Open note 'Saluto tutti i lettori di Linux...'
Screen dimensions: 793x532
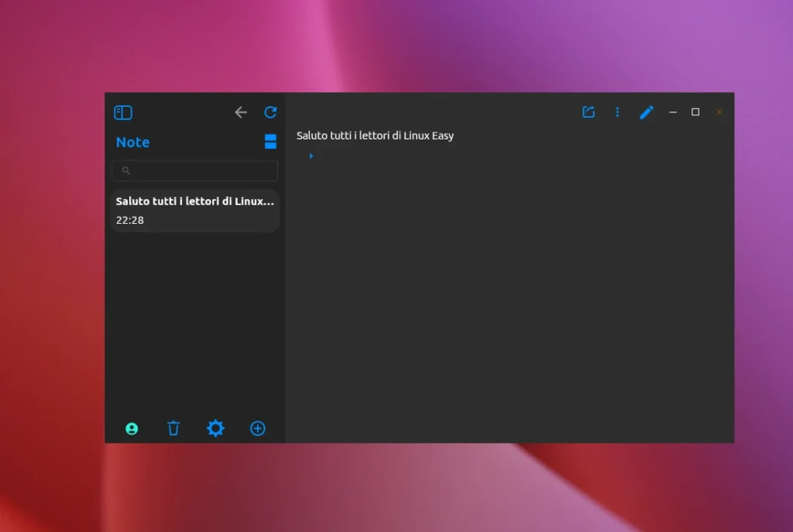(x=194, y=210)
